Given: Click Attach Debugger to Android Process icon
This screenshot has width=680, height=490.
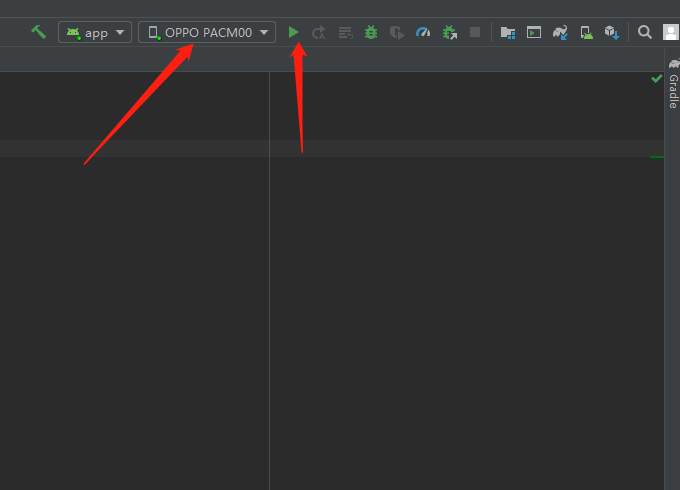Looking at the screenshot, I should click(450, 33).
